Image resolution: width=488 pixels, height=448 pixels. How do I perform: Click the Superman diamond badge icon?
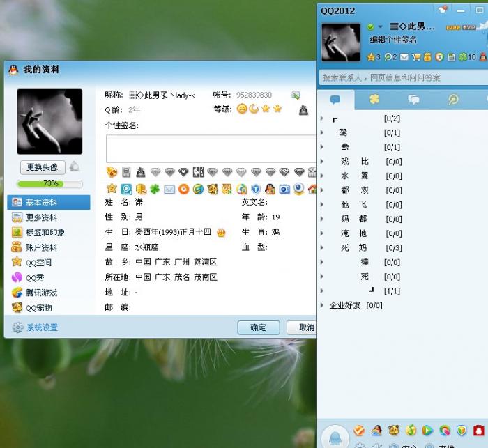pyautogui.click(x=284, y=171)
